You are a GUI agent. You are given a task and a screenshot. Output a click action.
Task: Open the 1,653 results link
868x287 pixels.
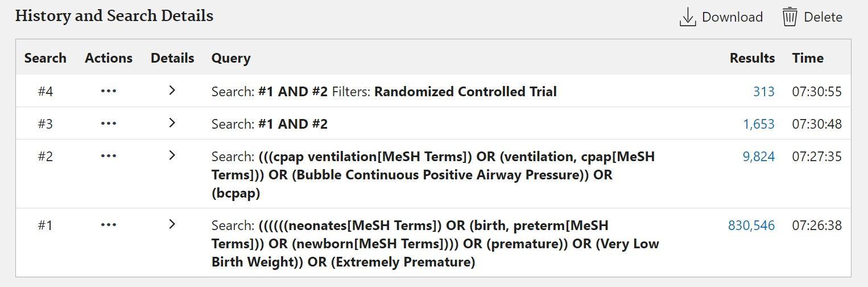pos(758,124)
